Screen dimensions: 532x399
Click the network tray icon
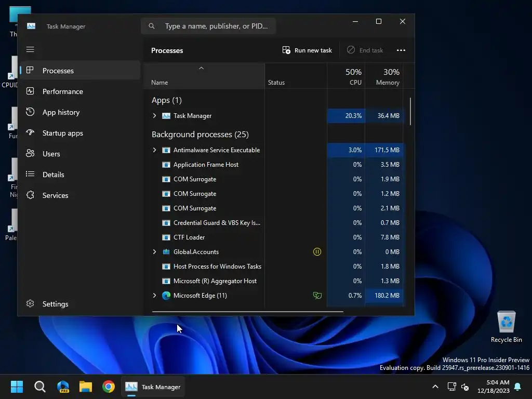click(x=451, y=387)
